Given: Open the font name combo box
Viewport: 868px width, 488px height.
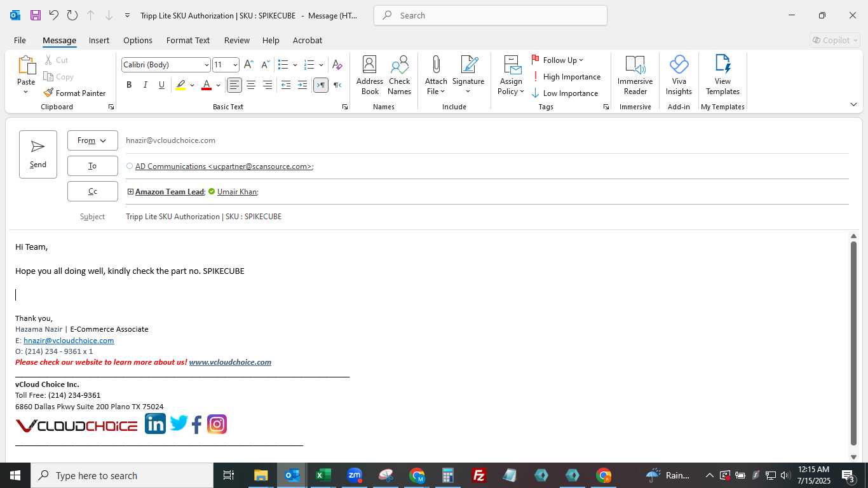Looking at the screenshot, I should [x=166, y=65].
